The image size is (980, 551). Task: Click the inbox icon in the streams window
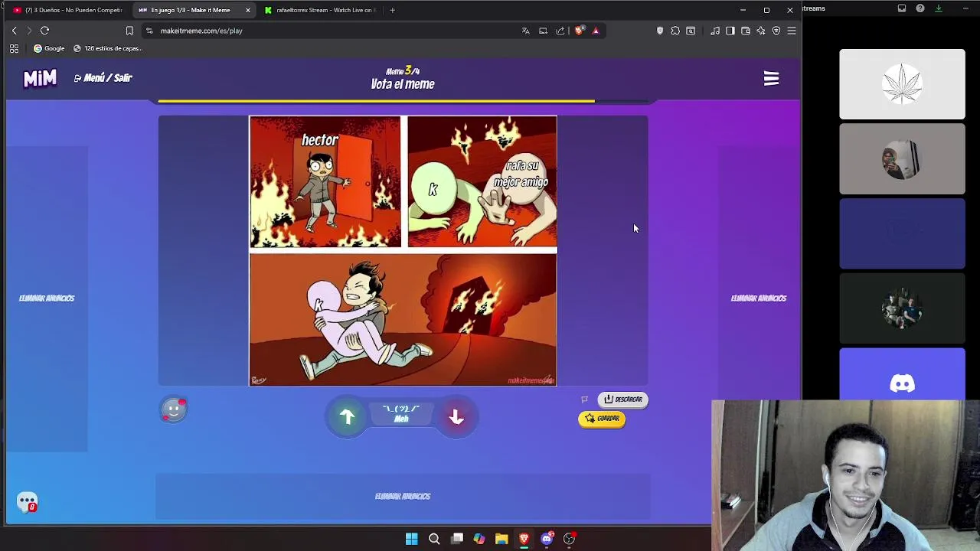click(x=902, y=8)
